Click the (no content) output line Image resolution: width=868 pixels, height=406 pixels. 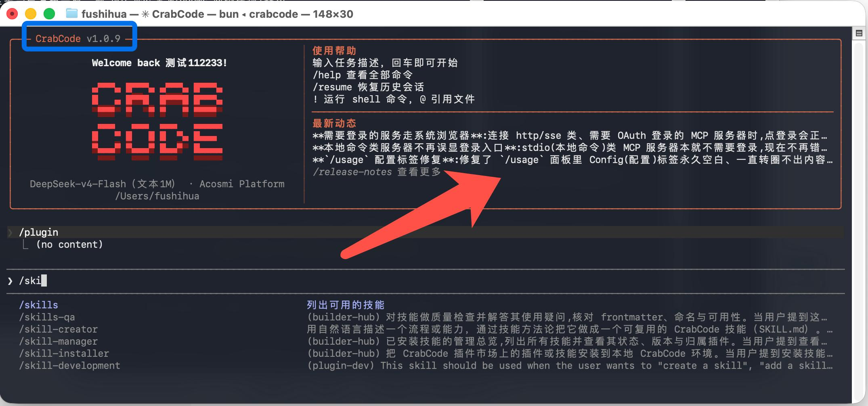click(x=69, y=245)
